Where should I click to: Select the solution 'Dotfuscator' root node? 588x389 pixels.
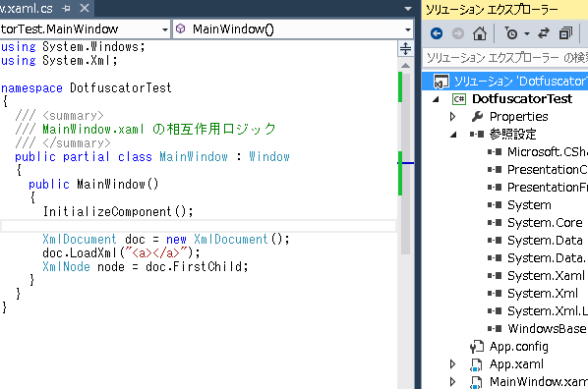pyautogui.click(x=520, y=81)
